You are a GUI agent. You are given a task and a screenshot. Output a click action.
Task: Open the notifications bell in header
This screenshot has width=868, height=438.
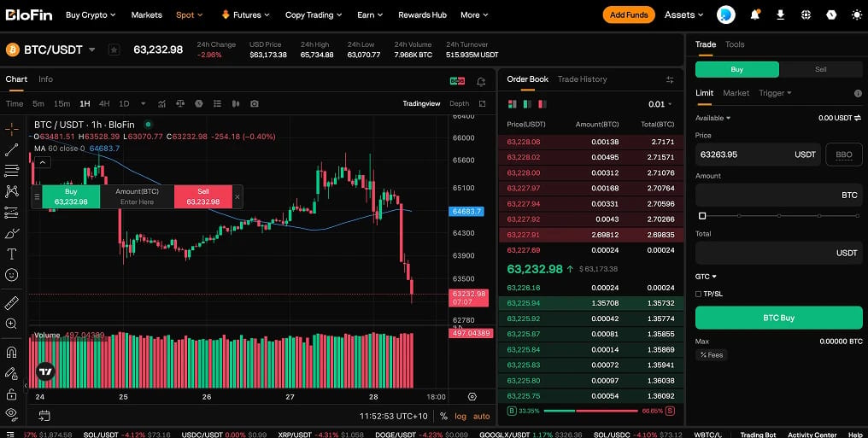(755, 15)
